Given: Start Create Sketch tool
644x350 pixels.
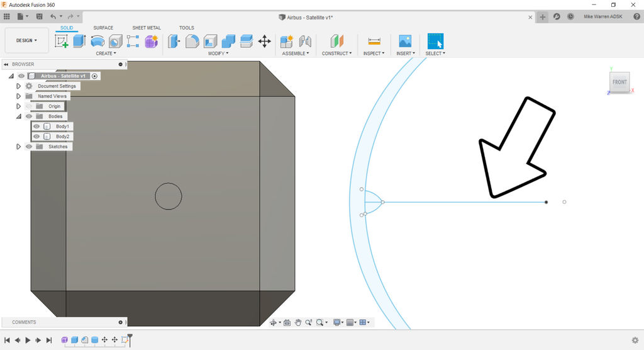Looking at the screenshot, I should pos(62,41).
